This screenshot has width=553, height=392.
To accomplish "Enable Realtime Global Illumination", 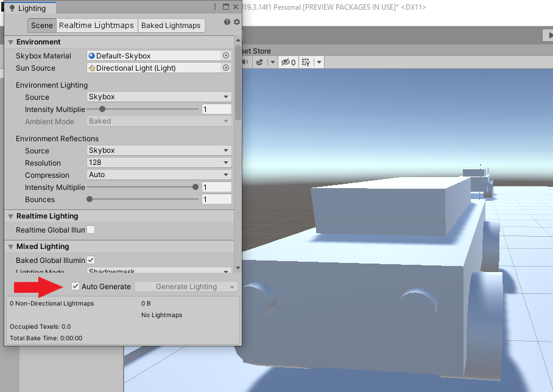I will click(90, 229).
